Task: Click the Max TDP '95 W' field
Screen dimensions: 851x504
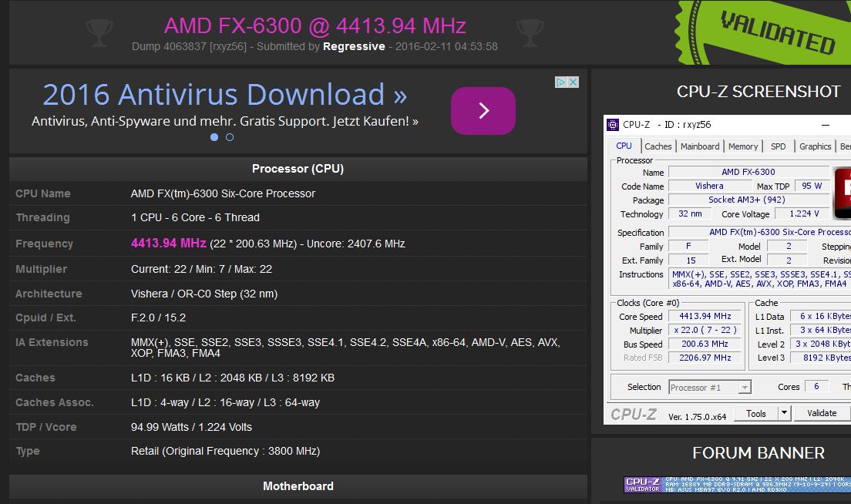Action: [x=812, y=186]
